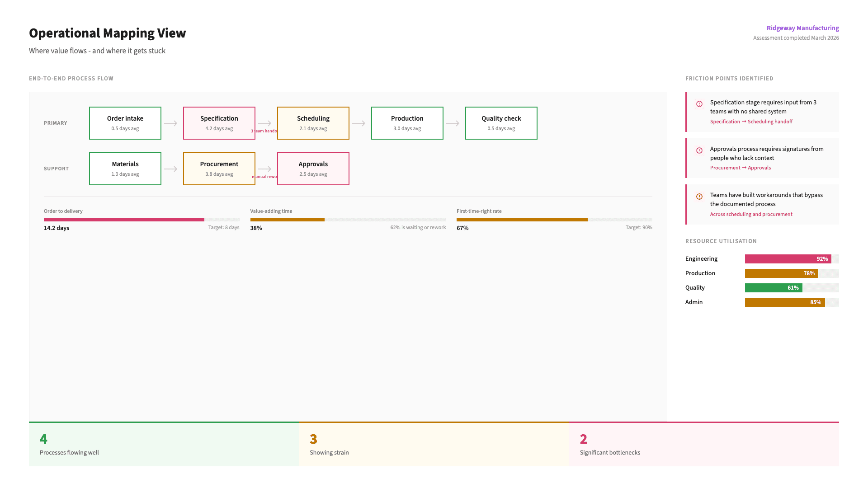Click the 3 team handoffs annotation label
Screen dimensions: 868x488
pos(264,131)
